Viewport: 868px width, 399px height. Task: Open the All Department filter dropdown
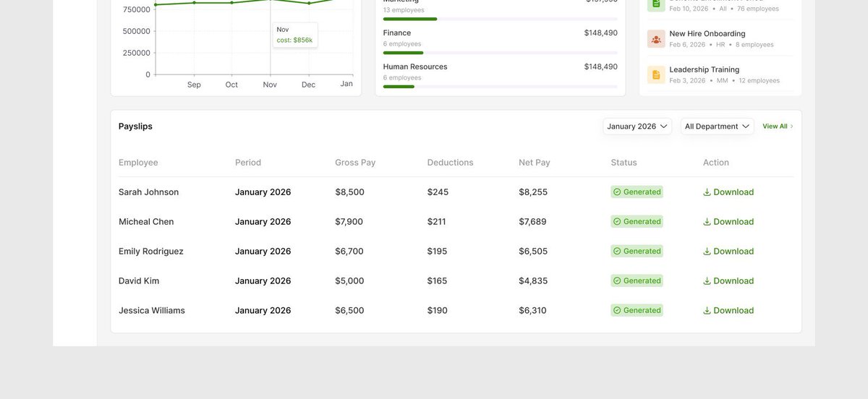[717, 126]
